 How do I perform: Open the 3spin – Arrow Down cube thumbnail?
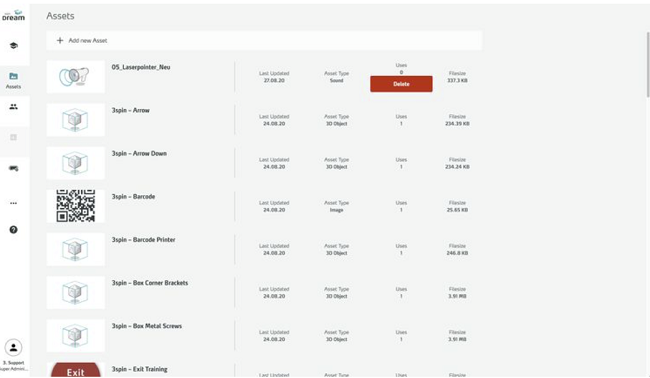[x=75, y=163]
